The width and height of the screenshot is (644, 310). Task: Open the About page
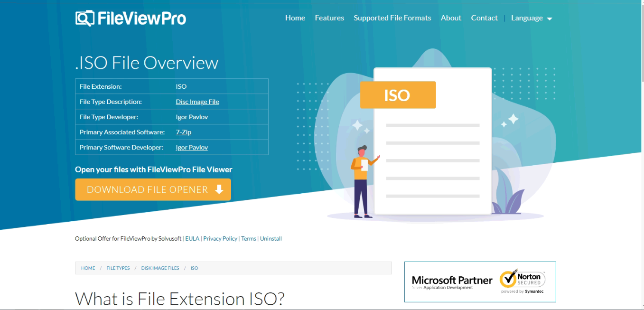click(451, 18)
